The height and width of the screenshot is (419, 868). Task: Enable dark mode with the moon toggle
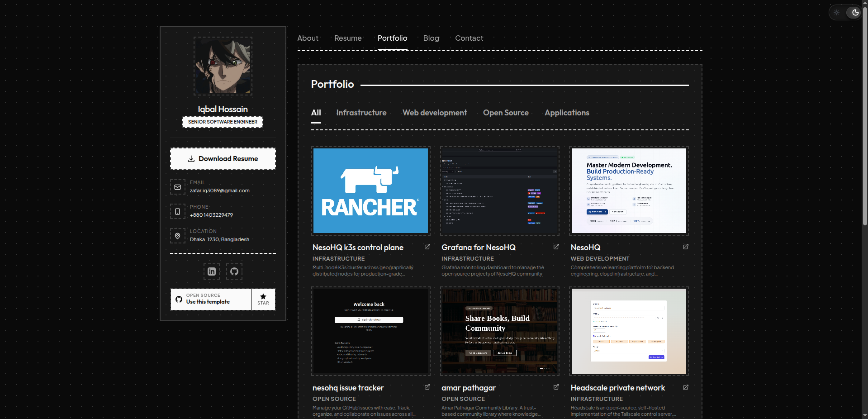(x=855, y=13)
